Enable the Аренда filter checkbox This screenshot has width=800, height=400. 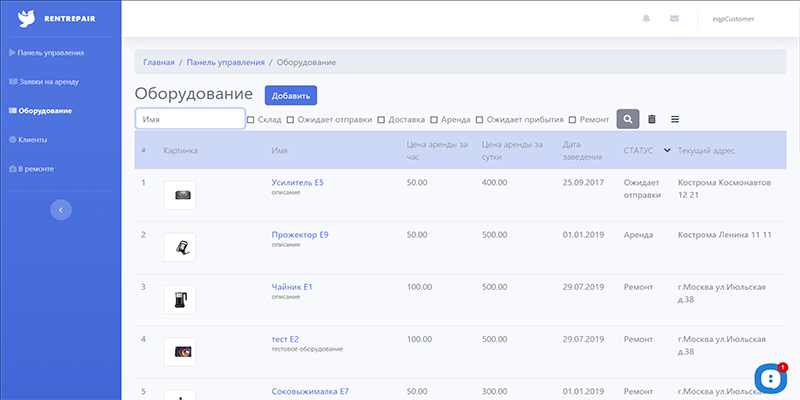434,120
